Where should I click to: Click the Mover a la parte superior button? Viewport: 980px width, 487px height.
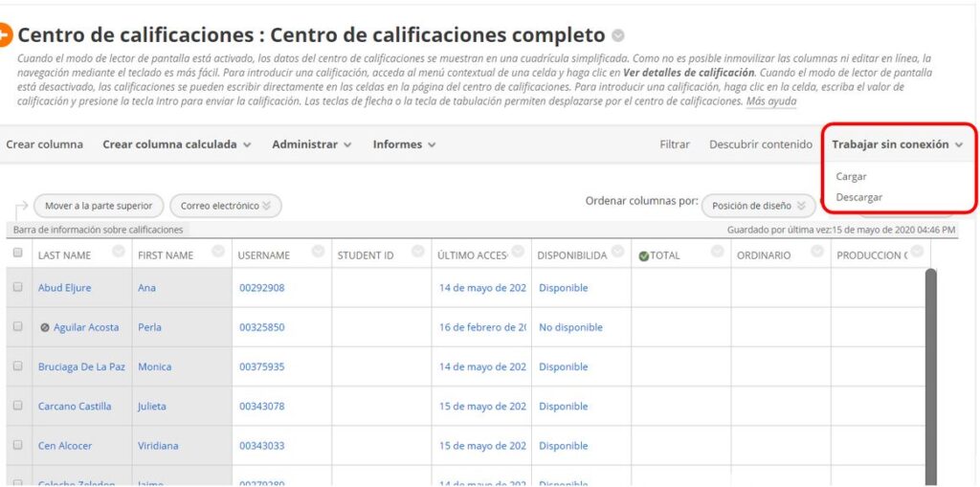(x=98, y=206)
